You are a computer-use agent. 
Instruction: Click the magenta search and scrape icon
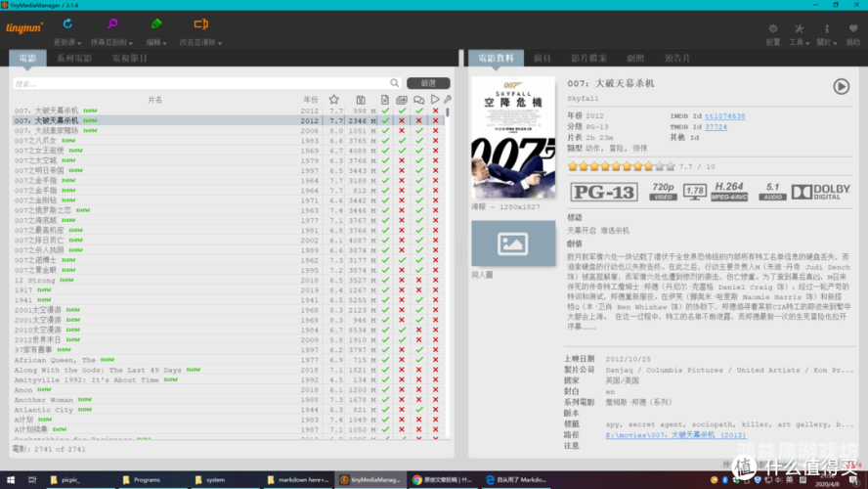[112, 23]
